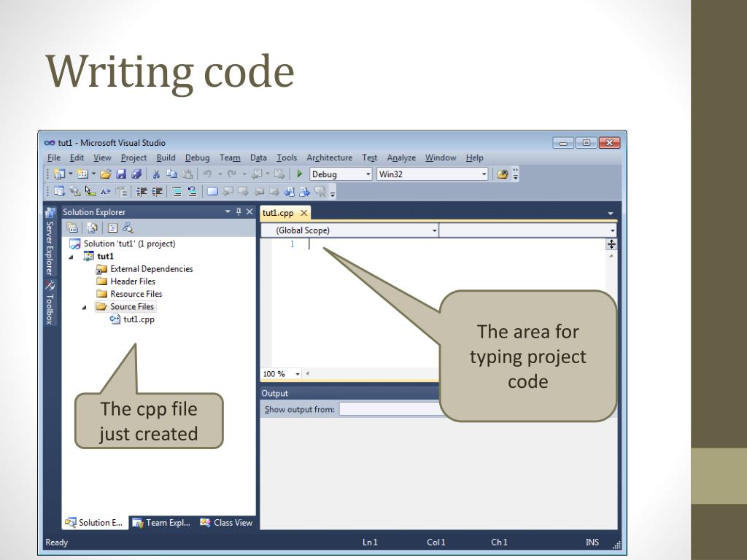
Task: Click the New Project toolbar icon
Action: tap(60, 174)
